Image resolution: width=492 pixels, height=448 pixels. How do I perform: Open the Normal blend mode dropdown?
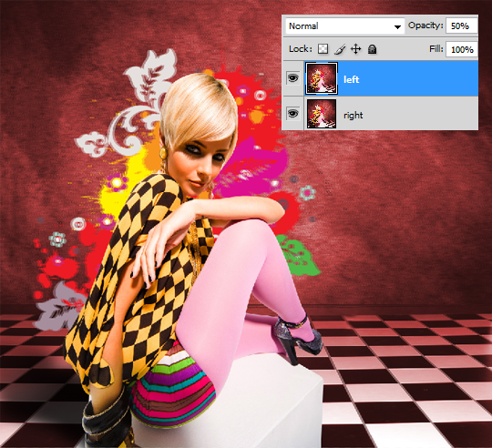(344, 26)
